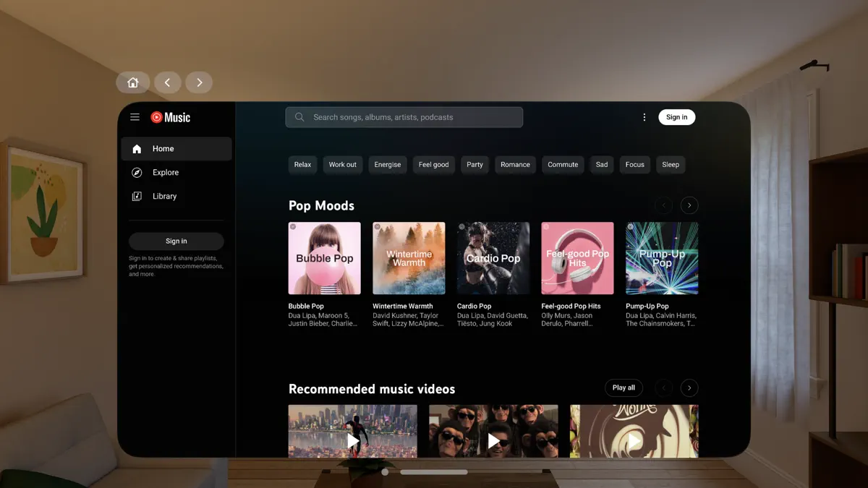The width and height of the screenshot is (868, 488).
Task: Click the Home icon in the sidebar
Action: point(137,148)
